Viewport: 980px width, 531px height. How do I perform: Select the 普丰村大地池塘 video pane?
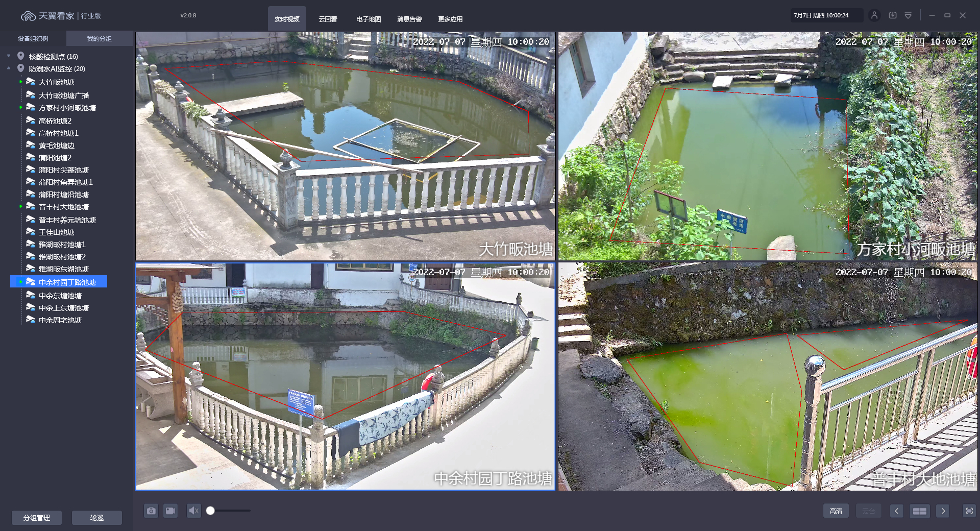coord(768,377)
